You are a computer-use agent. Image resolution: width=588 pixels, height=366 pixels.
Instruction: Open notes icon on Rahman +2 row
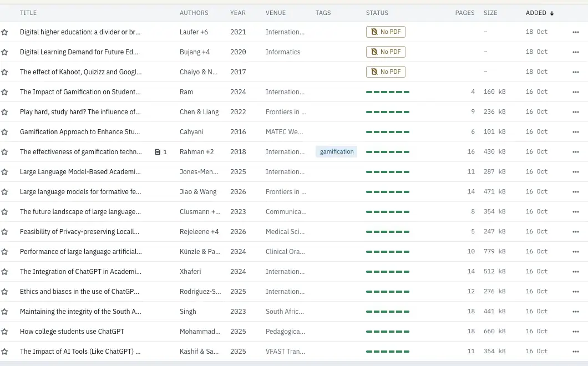160,152
